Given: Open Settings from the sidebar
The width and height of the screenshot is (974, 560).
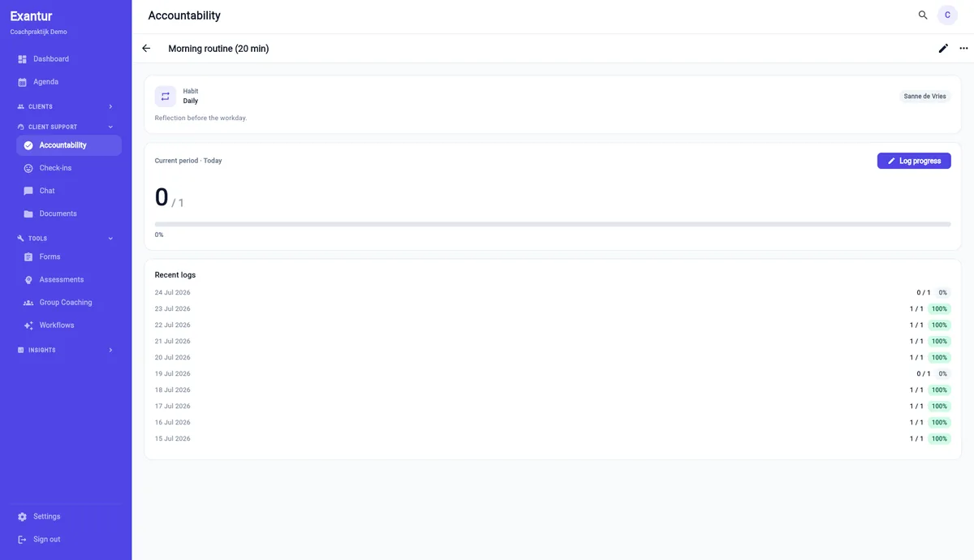Looking at the screenshot, I should coord(66,516).
